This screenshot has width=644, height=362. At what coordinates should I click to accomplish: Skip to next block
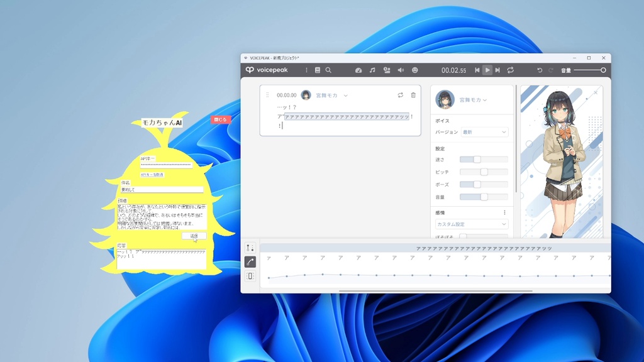[497, 70]
